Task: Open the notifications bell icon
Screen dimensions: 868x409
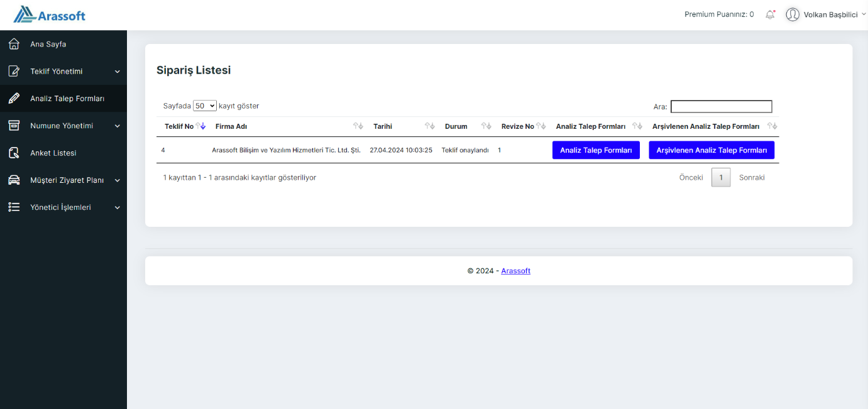Action: tap(770, 14)
